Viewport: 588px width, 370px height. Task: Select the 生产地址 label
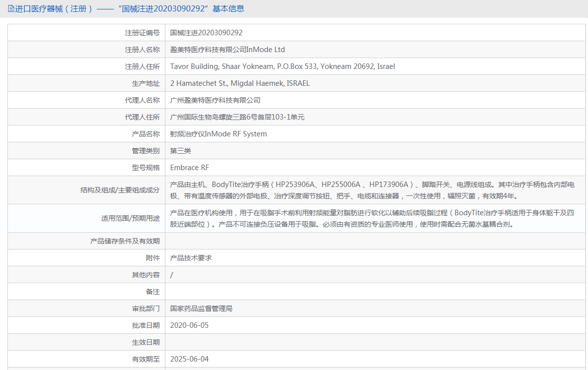[x=146, y=83]
